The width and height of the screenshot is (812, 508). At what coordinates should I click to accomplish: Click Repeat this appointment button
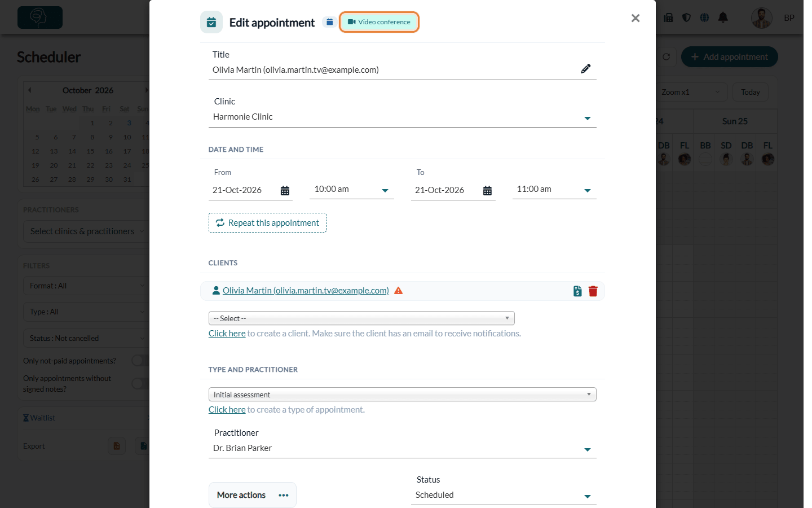coord(267,223)
